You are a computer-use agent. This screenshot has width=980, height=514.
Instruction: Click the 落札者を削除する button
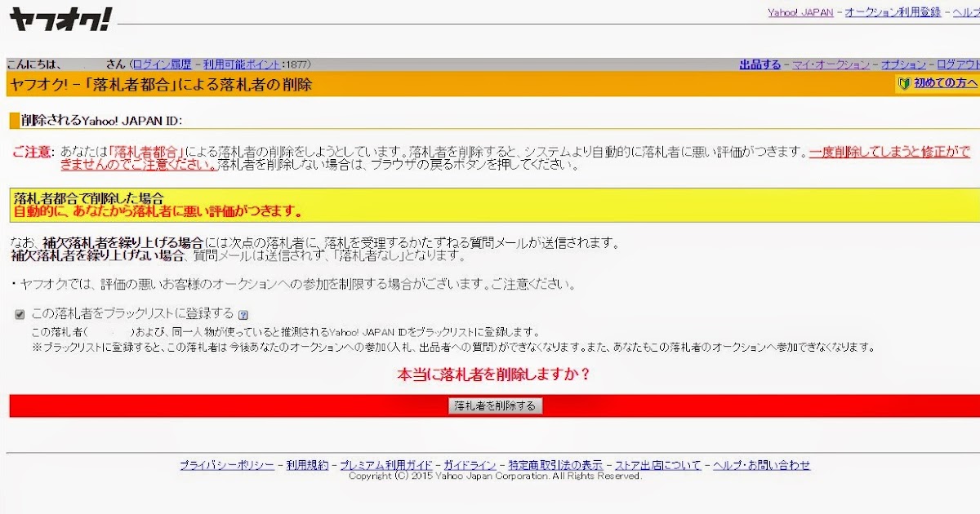[x=495, y=405]
